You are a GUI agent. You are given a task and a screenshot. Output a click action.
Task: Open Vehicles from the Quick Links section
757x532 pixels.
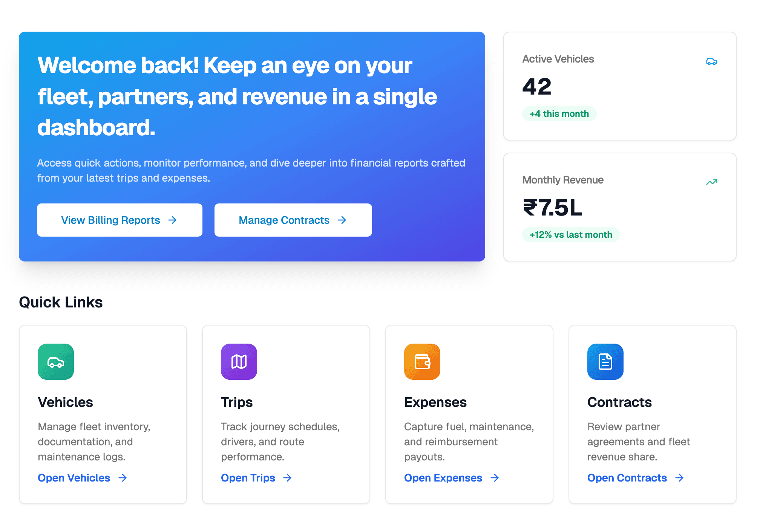[x=74, y=478]
